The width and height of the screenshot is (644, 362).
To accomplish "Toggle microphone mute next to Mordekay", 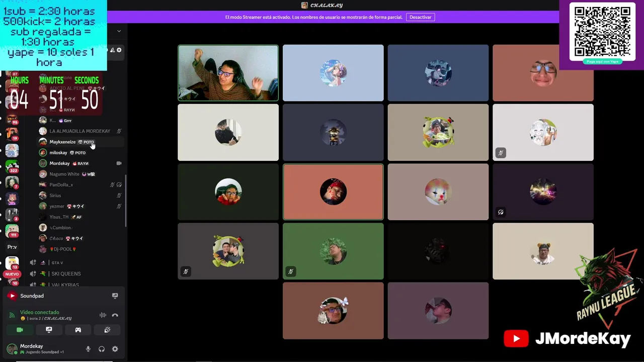I will 88,349.
